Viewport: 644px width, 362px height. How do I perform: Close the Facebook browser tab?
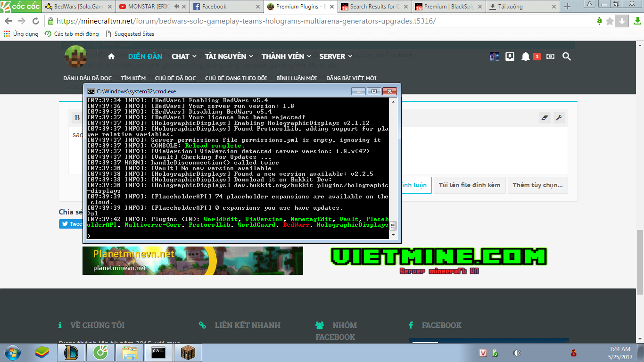pos(258,7)
